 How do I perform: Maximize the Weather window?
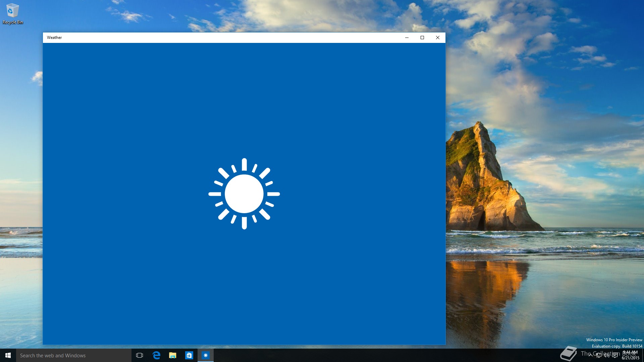tap(422, 38)
